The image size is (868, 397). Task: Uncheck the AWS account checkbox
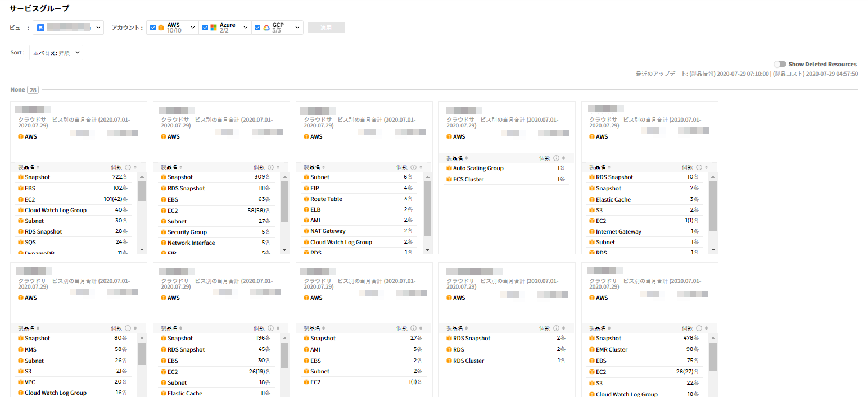153,28
